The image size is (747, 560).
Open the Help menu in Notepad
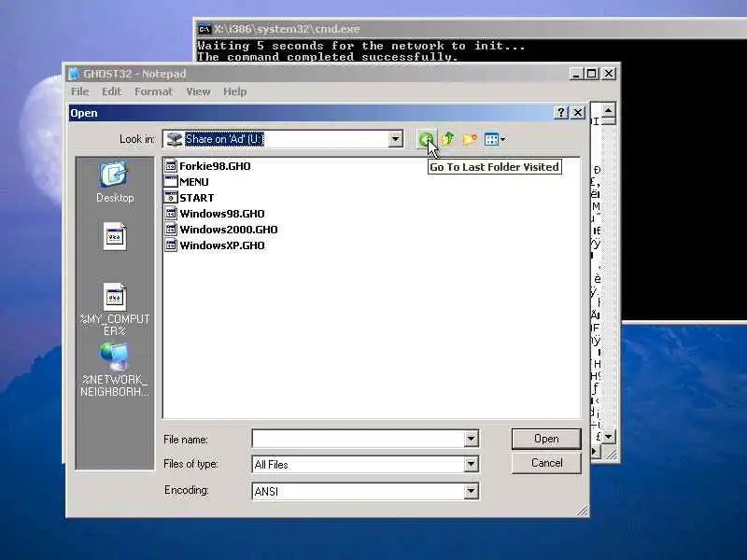[x=235, y=91]
